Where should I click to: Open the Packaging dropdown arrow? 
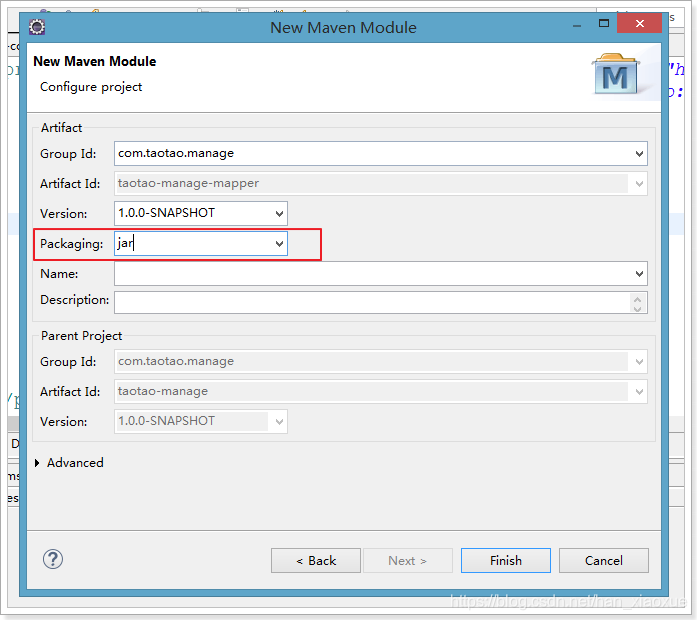coord(279,244)
